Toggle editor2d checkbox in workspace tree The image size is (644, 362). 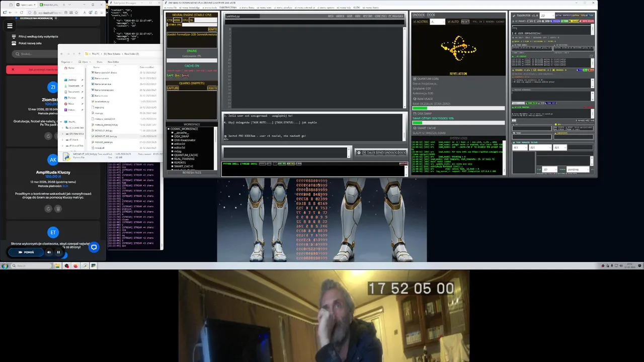(172, 144)
